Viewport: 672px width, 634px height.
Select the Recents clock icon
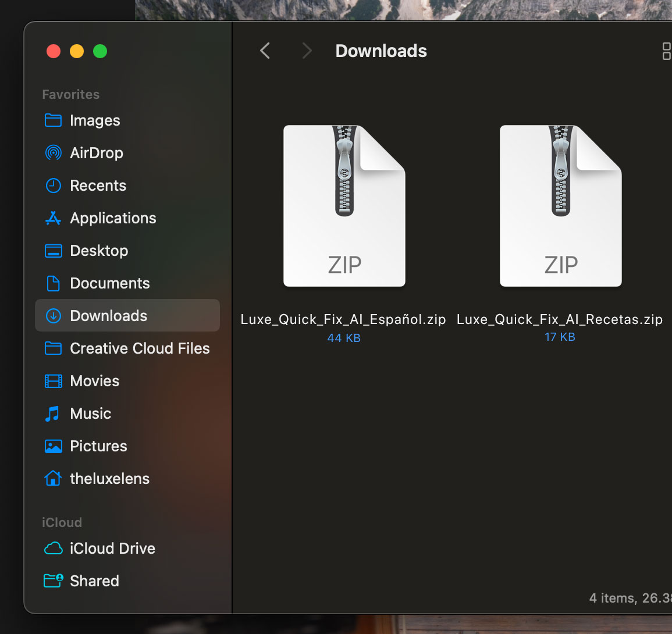pyautogui.click(x=53, y=185)
